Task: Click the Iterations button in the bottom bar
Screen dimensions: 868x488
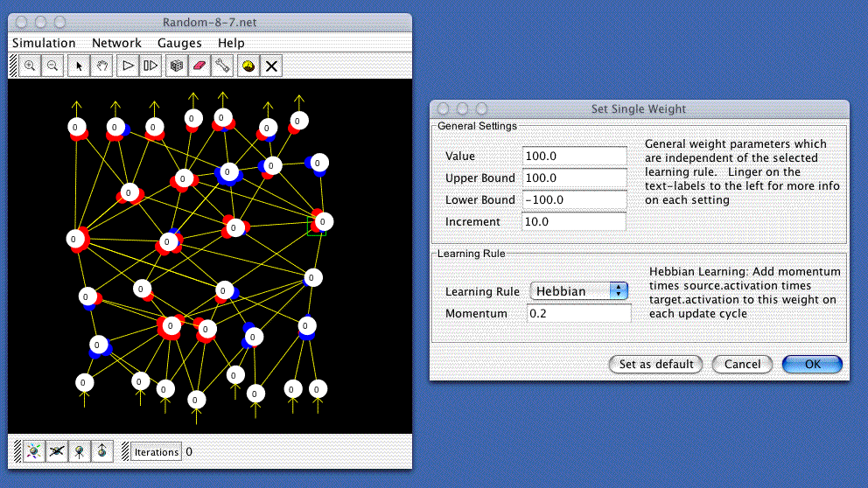Action: click(x=156, y=452)
